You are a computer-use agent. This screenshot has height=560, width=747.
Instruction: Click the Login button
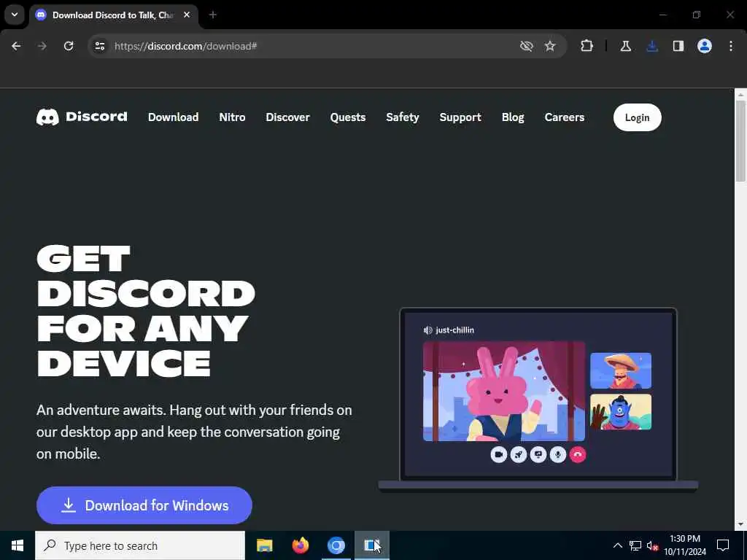coord(638,117)
